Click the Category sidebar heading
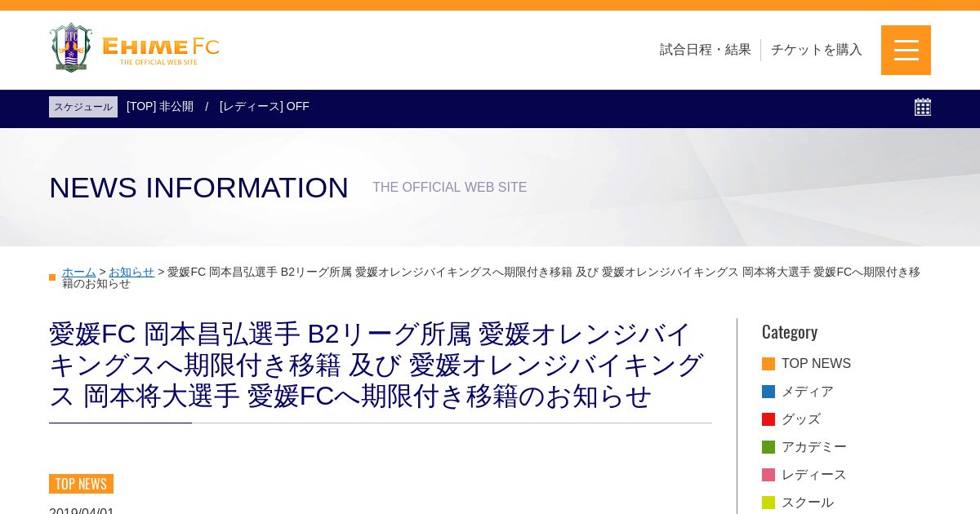This screenshot has height=514, width=980. [790, 331]
